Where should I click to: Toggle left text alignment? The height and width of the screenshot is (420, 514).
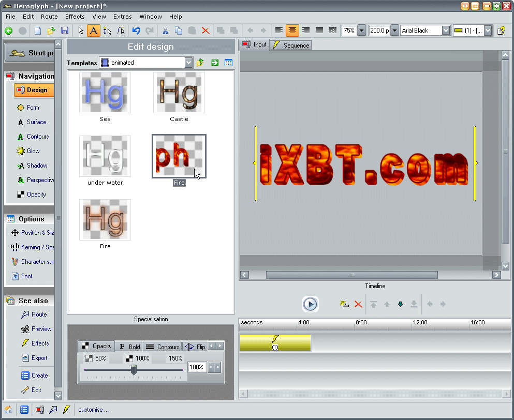click(x=279, y=31)
